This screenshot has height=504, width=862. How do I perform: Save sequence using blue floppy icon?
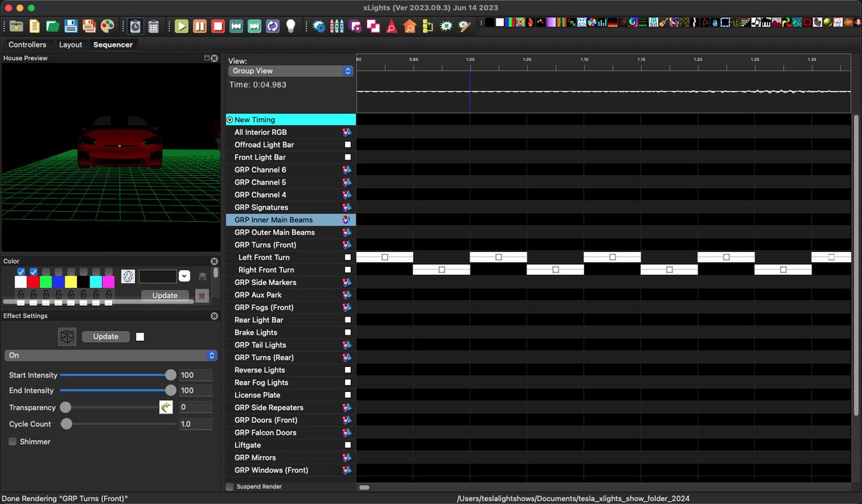pos(71,26)
